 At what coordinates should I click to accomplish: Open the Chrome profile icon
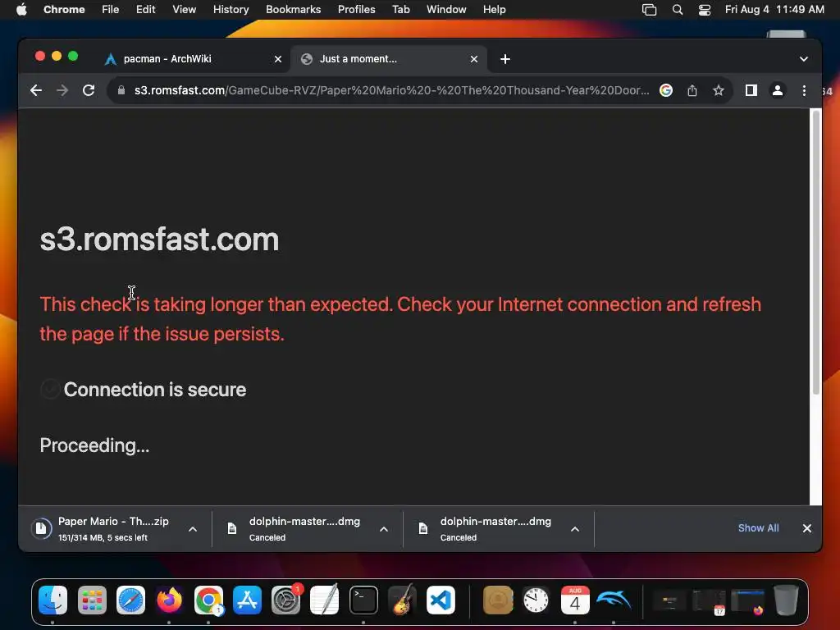coord(778,90)
